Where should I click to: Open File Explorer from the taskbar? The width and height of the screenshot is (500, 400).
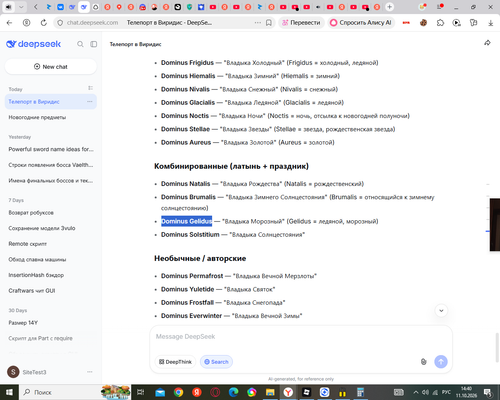[x=270, y=392]
